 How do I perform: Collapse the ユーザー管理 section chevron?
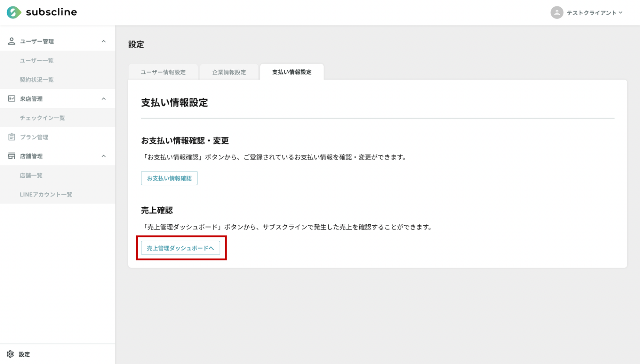tap(104, 41)
